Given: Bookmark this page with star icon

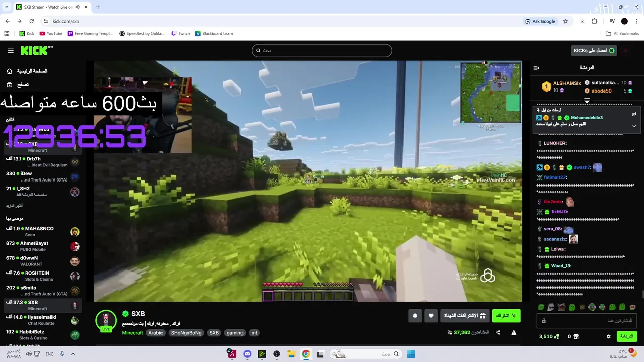Looking at the screenshot, I should click(566, 21).
